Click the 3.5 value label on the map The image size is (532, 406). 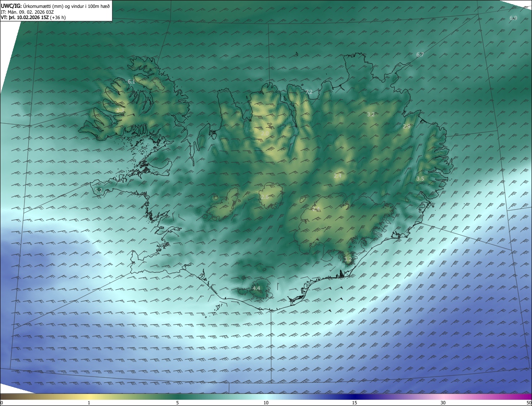point(420,179)
